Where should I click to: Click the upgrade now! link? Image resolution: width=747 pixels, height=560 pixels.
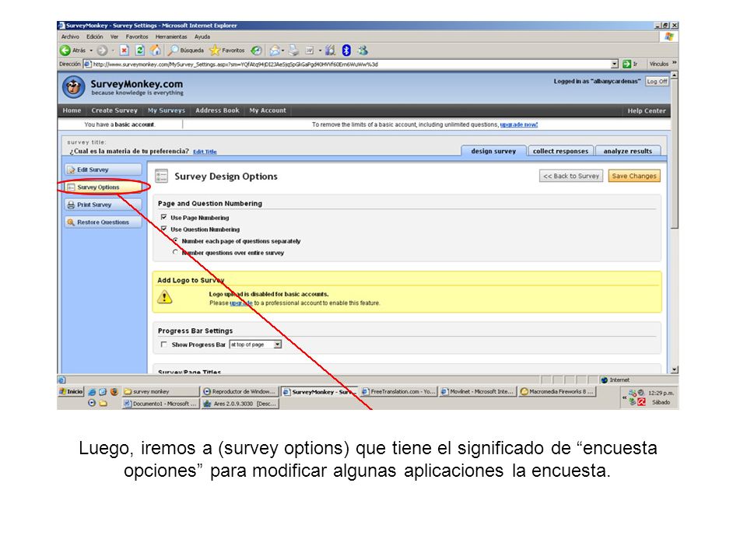(x=519, y=124)
